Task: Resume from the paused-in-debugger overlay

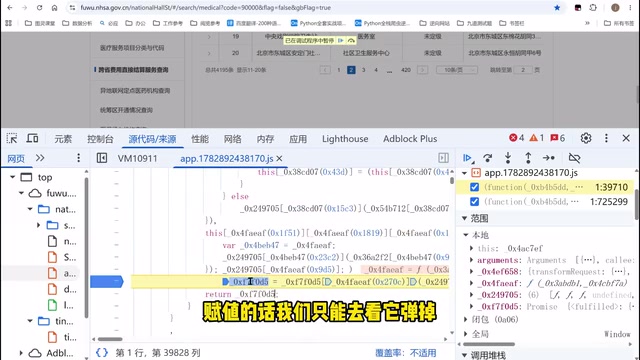Action: (340, 40)
